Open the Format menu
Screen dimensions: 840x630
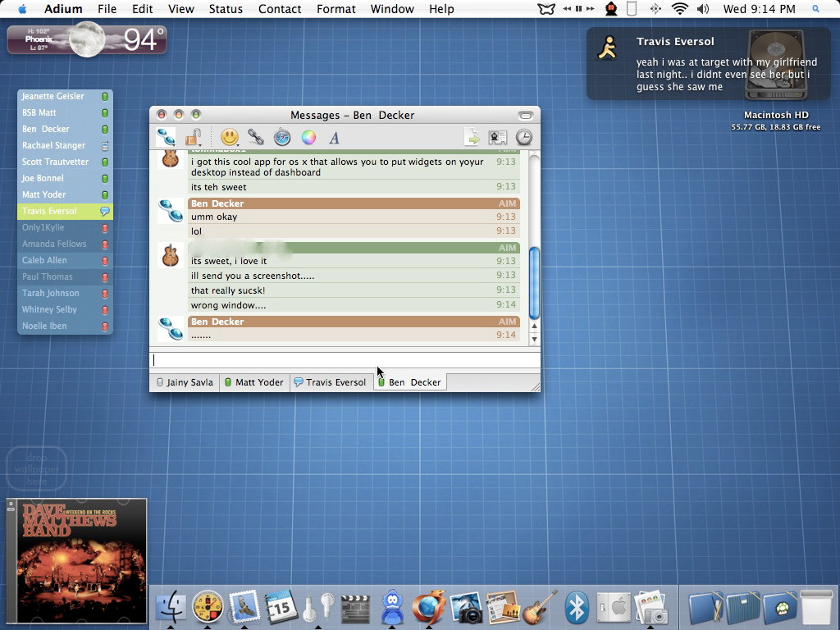click(x=336, y=9)
